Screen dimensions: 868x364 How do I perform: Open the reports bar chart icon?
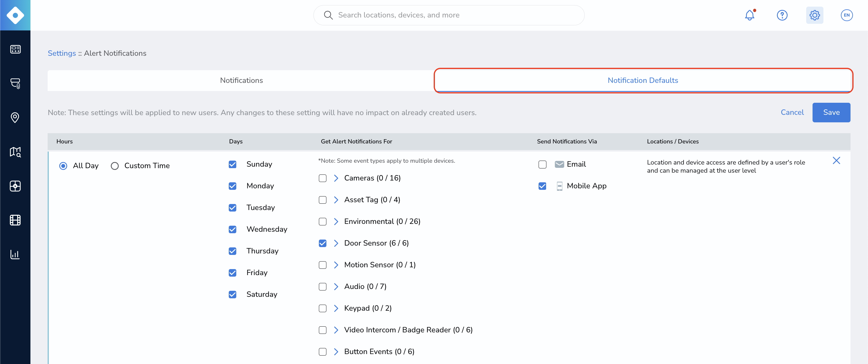tap(15, 254)
